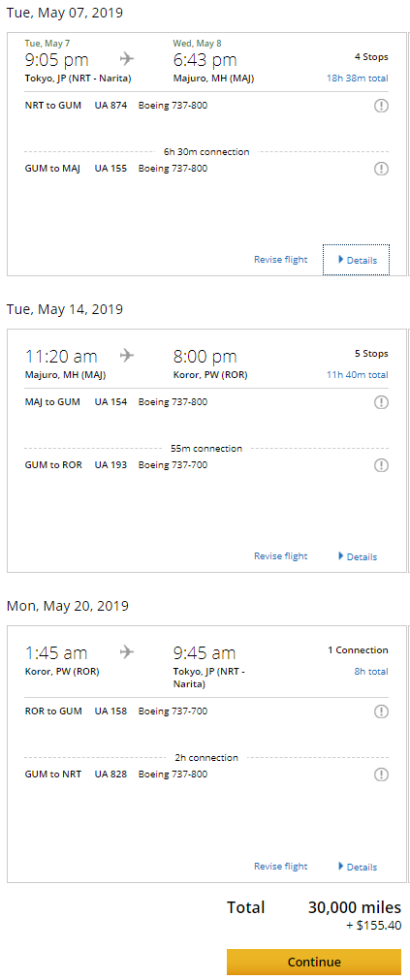The height and width of the screenshot is (980, 410).
Task: Click info icon for UA 155 flight
Action: [381, 169]
